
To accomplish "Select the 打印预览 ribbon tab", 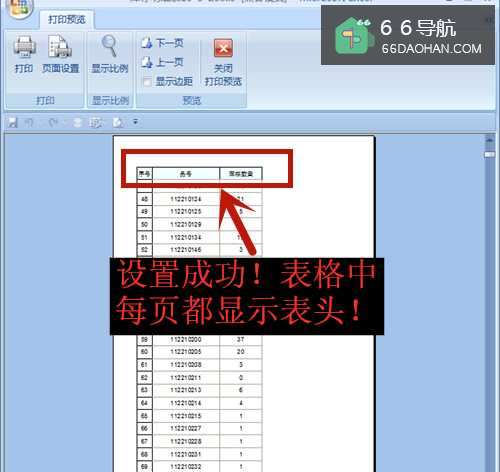I will (x=67, y=19).
